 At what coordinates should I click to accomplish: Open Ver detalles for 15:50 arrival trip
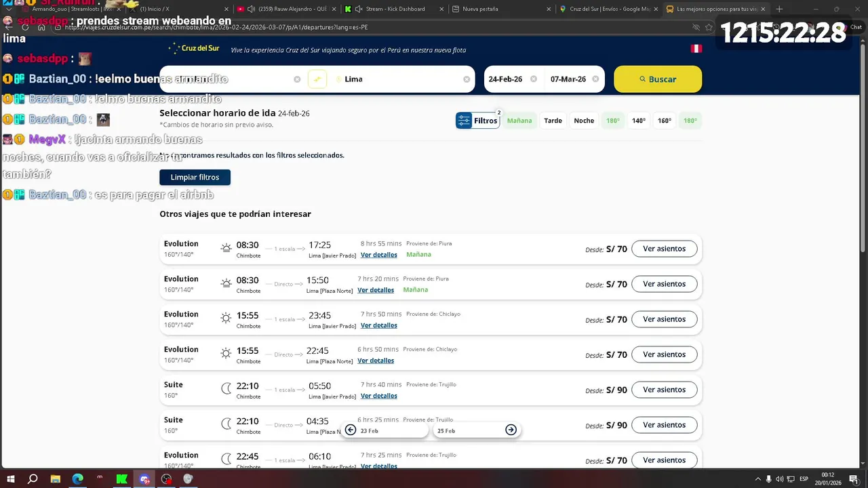point(376,290)
